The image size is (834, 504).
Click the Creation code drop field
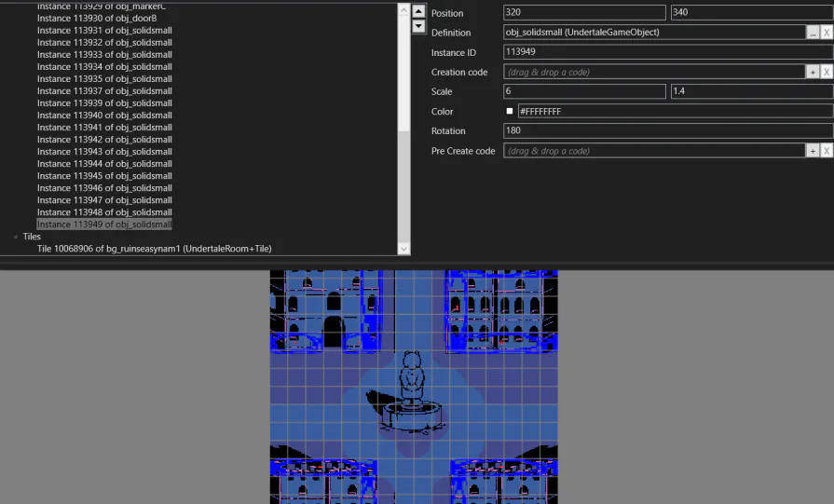[x=654, y=72]
